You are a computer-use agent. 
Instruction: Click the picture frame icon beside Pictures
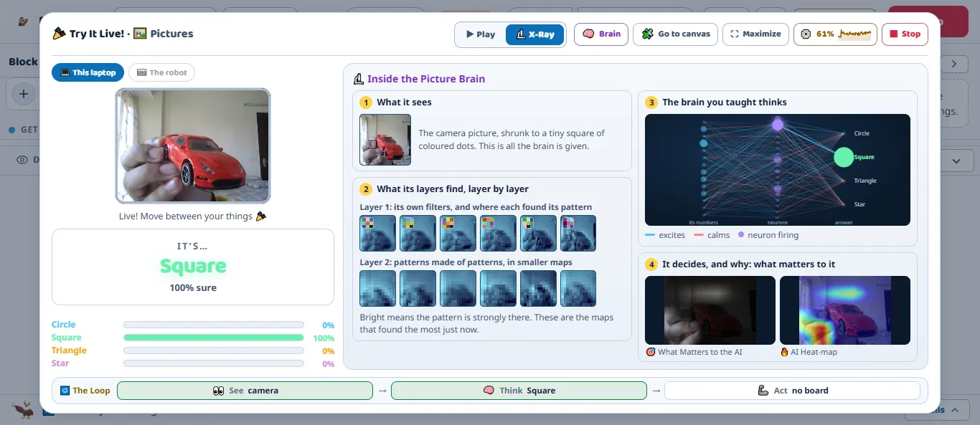tap(140, 34)
